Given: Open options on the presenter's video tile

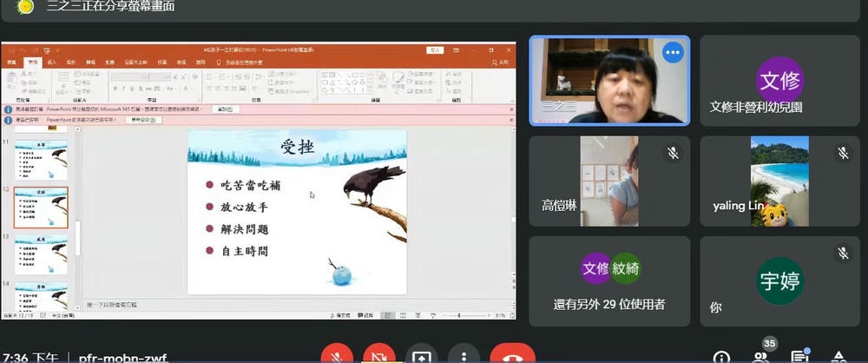Looking at the screenshot, I should (673, 53).
